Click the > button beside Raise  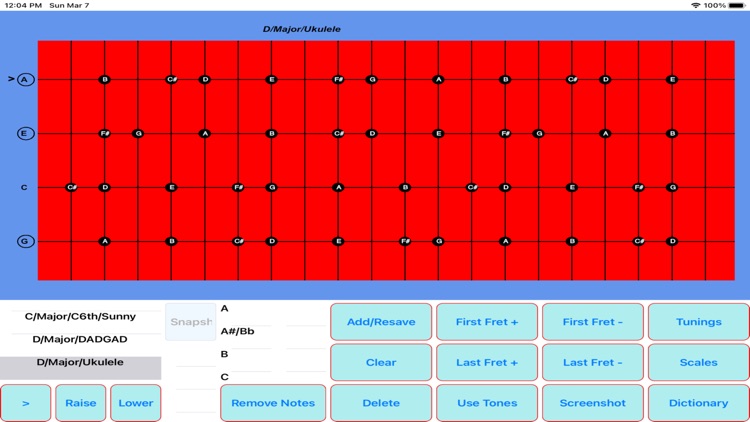click(x=25, y=403)
